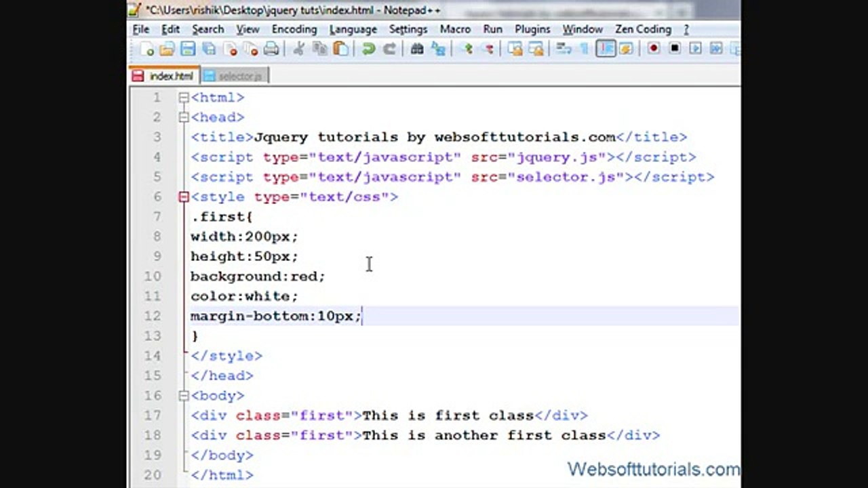The height and width of the screenshot is (488, 868).
Task: Stop macro recording
Action: [x=675, y=49]
